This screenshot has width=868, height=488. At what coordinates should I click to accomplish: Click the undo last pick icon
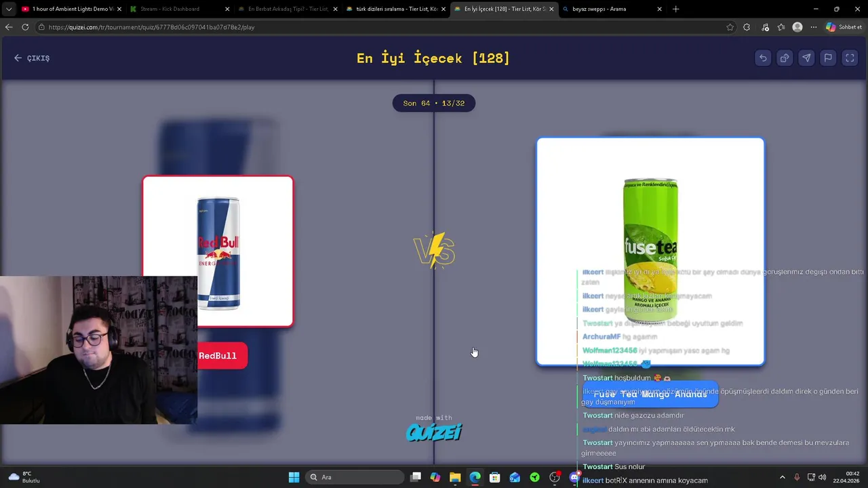tap(763, 58)
